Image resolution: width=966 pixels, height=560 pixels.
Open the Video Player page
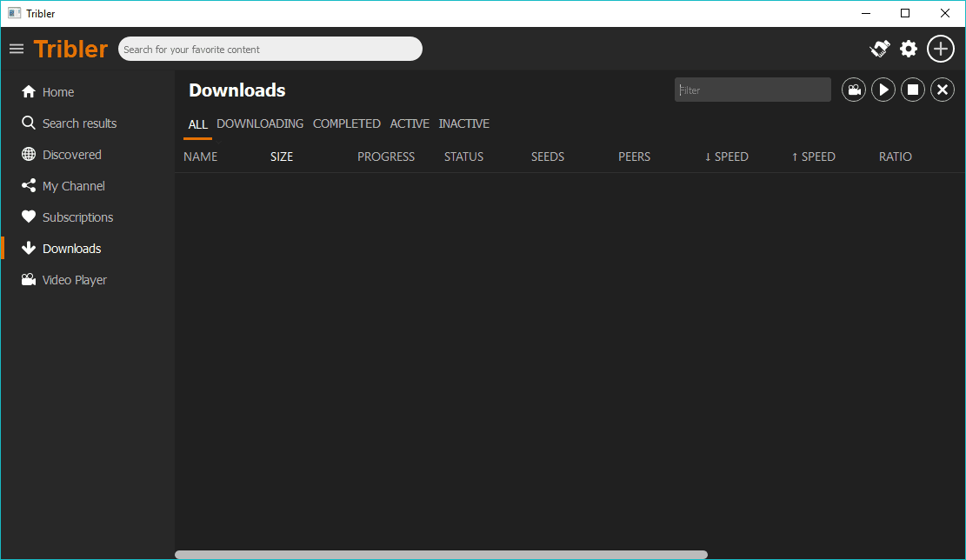point(74,280)
